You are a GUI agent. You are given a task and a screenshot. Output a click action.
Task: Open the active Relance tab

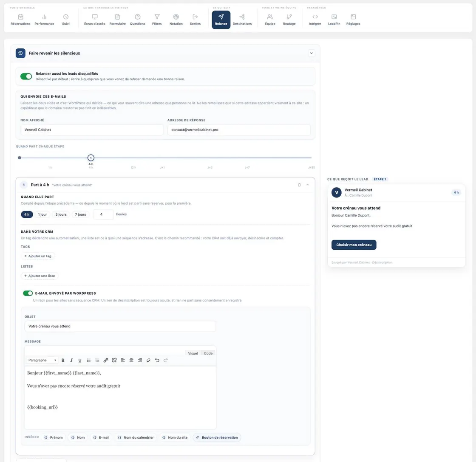click(x=221, y=20)
